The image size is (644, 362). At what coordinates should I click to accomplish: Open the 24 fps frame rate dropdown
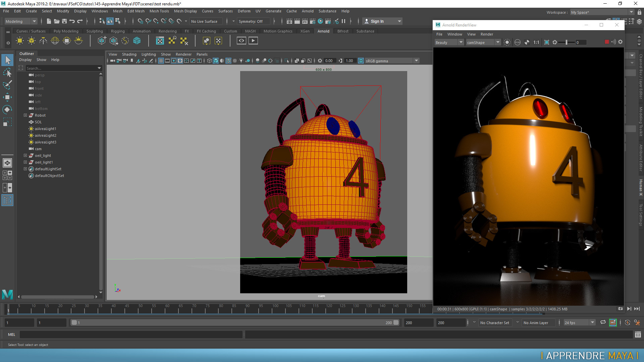[579, 322]
